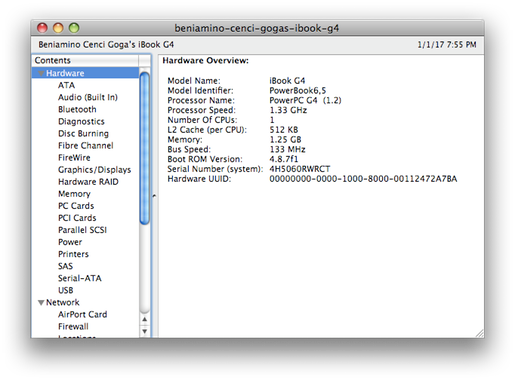This screenshot has height=380, width=515.
Task: Select the Bluetooth hardware entry
Action: [77, 109]
